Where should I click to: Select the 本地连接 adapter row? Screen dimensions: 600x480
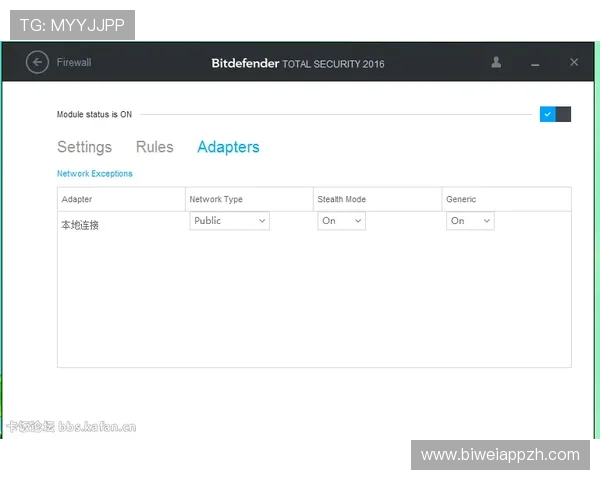pyautogui.click(x=314, y=223)
